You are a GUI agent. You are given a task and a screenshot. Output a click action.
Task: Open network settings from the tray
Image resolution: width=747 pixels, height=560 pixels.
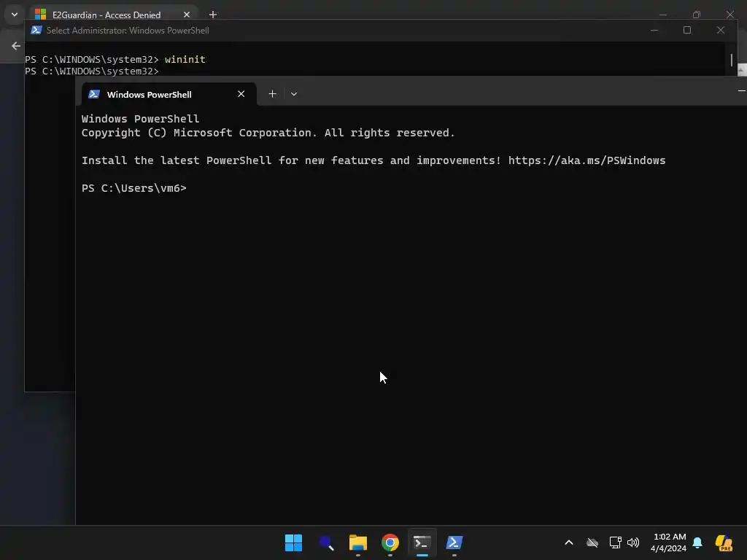[615, 542]
